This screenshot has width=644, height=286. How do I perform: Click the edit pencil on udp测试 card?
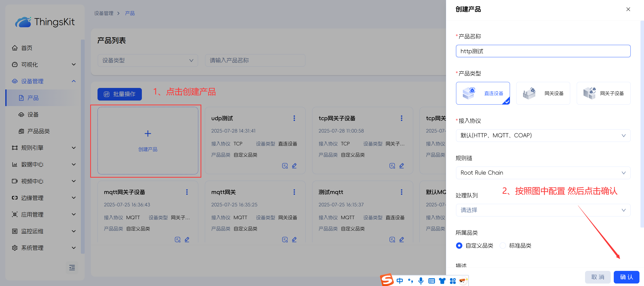(x=294, y=166)
